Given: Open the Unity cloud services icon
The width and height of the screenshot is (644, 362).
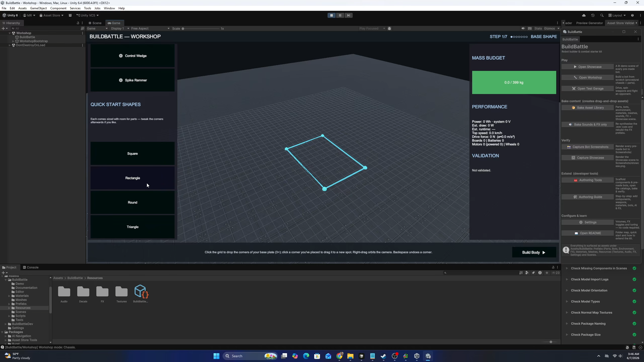Looking at the screenshot, I should 584,15.
